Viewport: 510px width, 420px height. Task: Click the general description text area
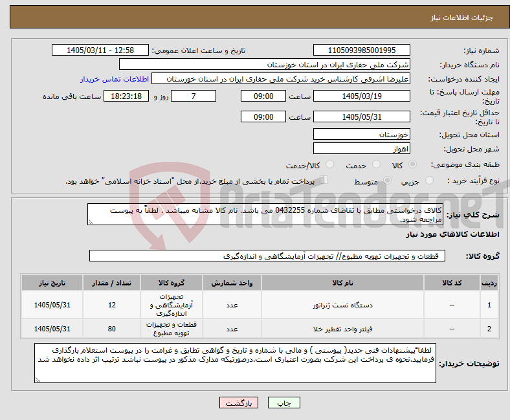coord(265,214)
